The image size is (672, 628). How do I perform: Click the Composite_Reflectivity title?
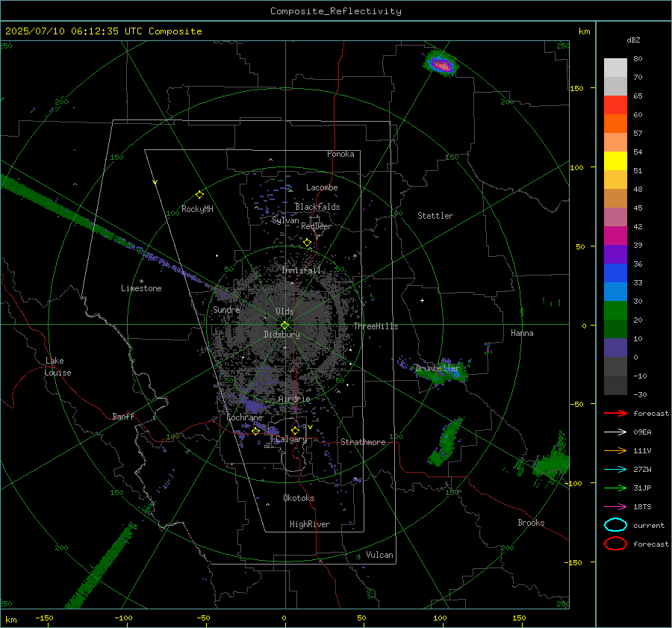coord(336,11)
